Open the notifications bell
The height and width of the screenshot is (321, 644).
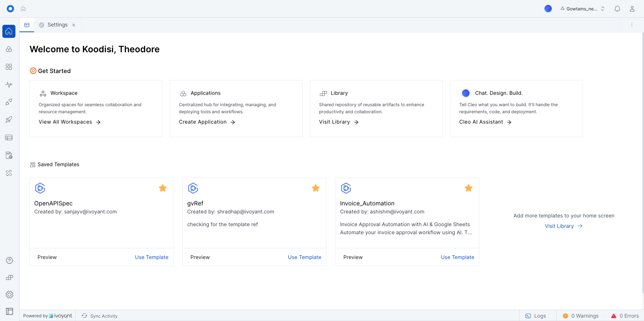coord(617,9)
